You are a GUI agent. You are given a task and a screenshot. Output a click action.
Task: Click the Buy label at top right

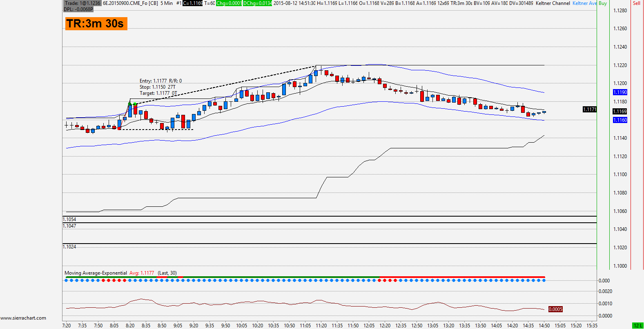tap(603, 3)
